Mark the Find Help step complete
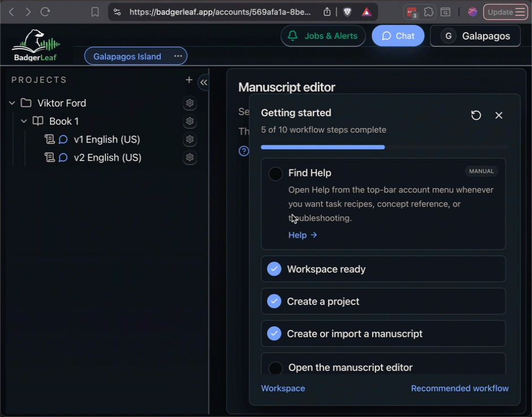 tap(276, 173)
